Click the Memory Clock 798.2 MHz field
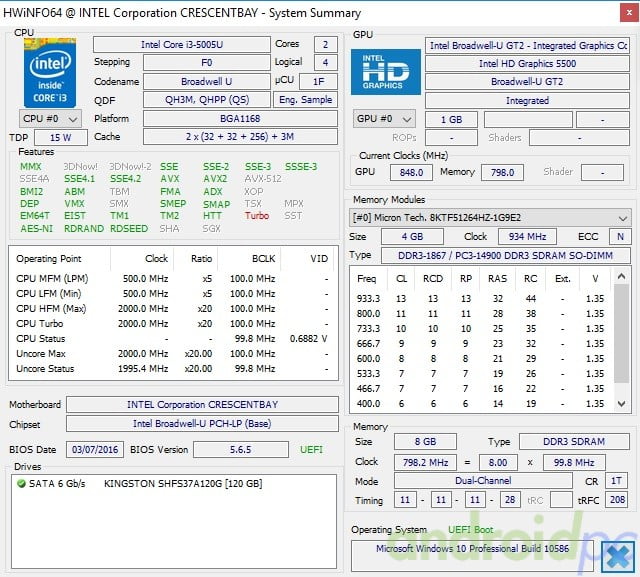The width and height of the screenshot is (640, 577). tap(425, 462)
